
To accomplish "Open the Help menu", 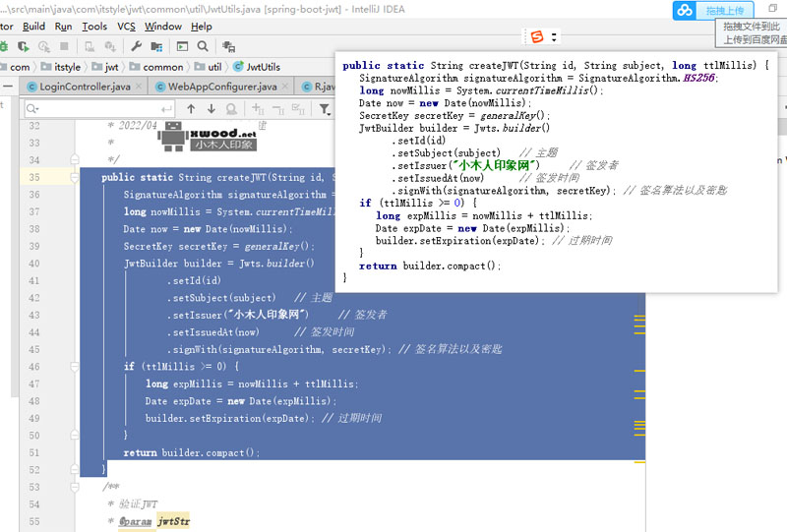I will point(202,27).
